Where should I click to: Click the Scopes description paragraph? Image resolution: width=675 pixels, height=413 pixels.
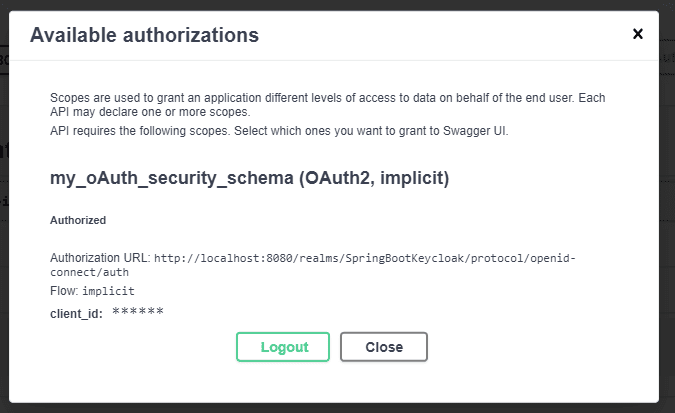[327, 105]
